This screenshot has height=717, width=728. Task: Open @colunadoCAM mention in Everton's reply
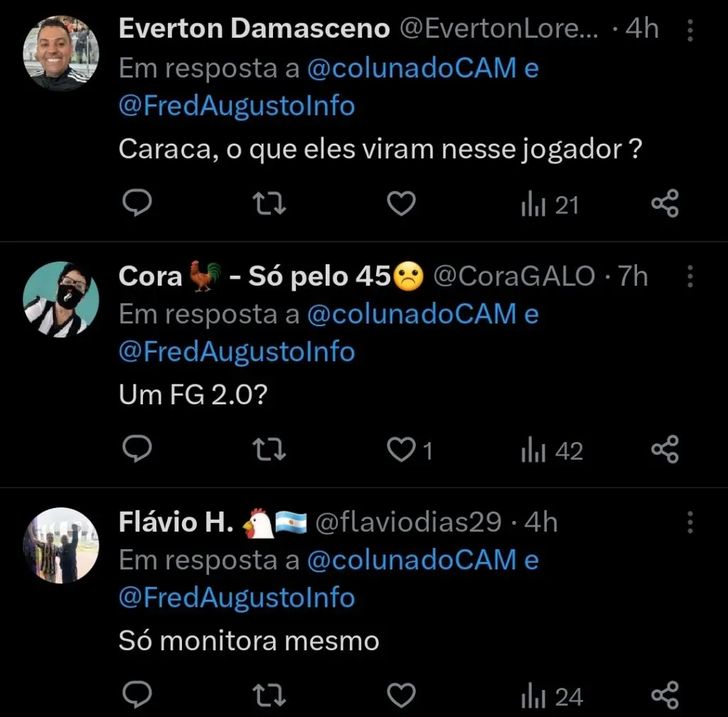(x=413, y=69)
